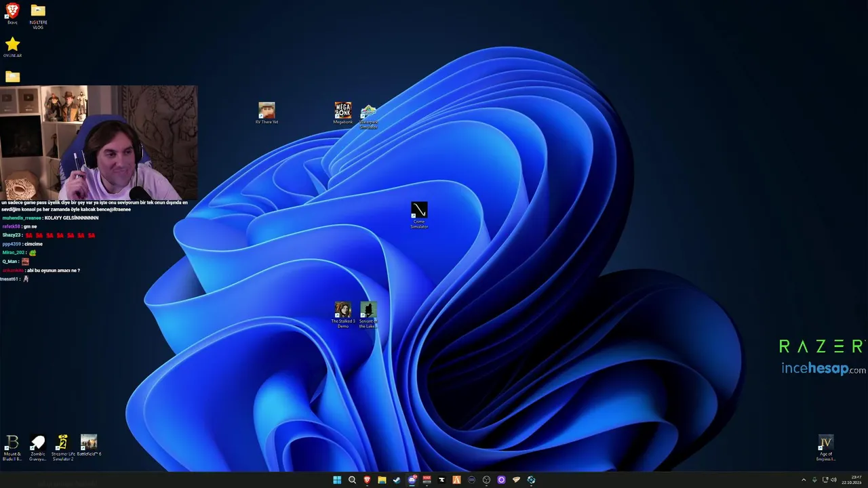868x488 pixels.
Task: Open the clock and date flyout
Action: click(852, 480)
